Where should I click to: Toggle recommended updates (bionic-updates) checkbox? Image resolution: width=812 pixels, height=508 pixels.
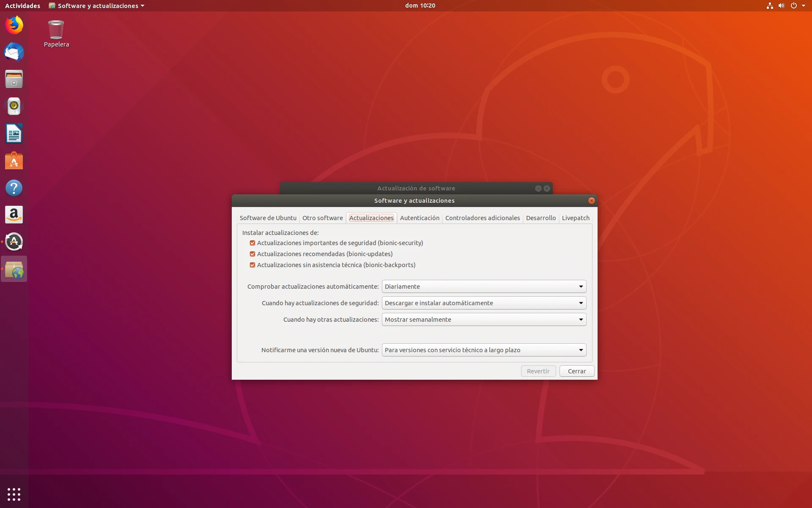252,254
